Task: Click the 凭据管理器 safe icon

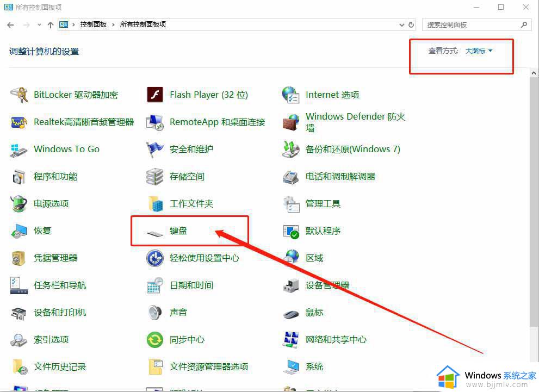Action: 19,258
